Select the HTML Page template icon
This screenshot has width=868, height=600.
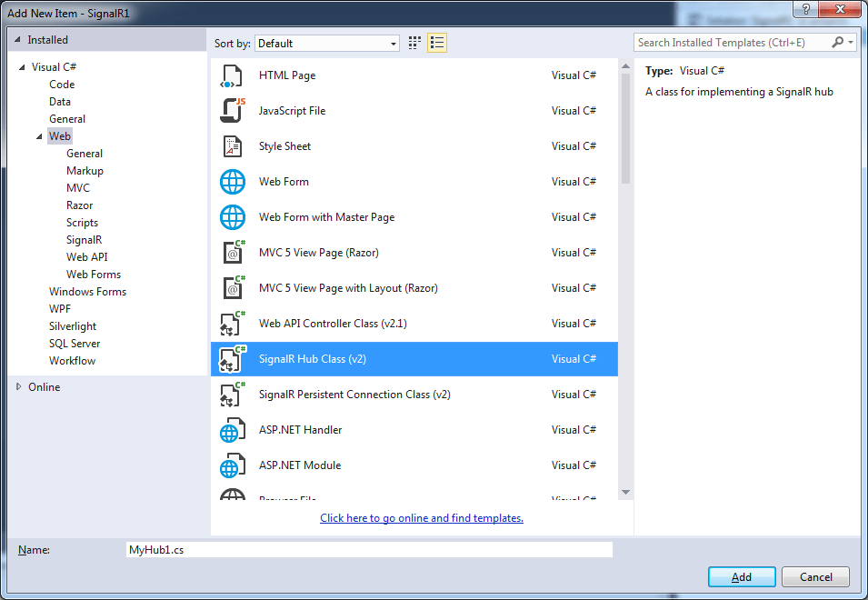click(x=233, y=75)
